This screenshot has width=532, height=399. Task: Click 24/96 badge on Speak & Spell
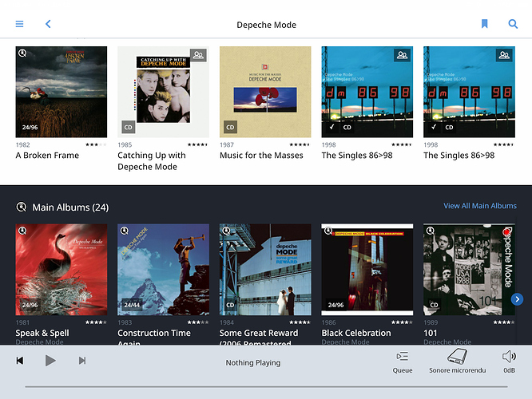click(30, 305)
